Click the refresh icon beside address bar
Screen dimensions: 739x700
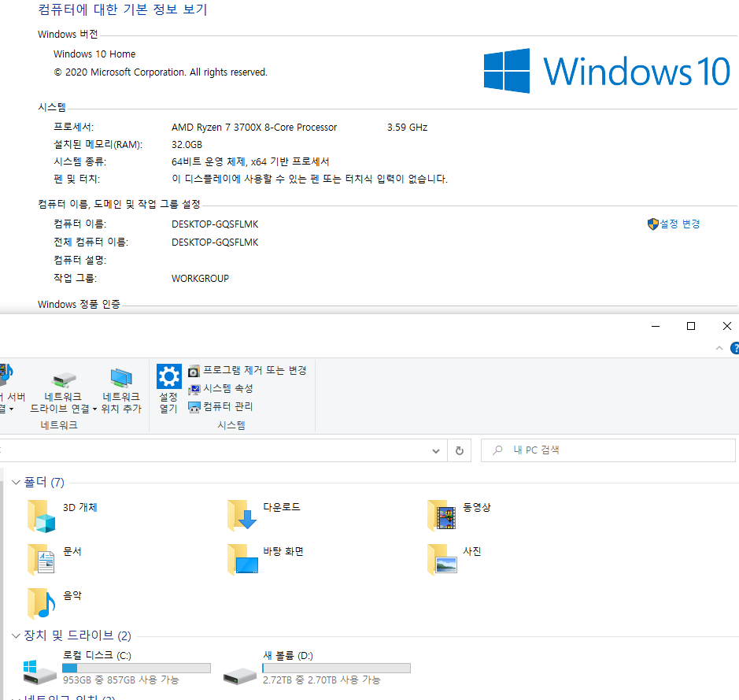point(459,450)
